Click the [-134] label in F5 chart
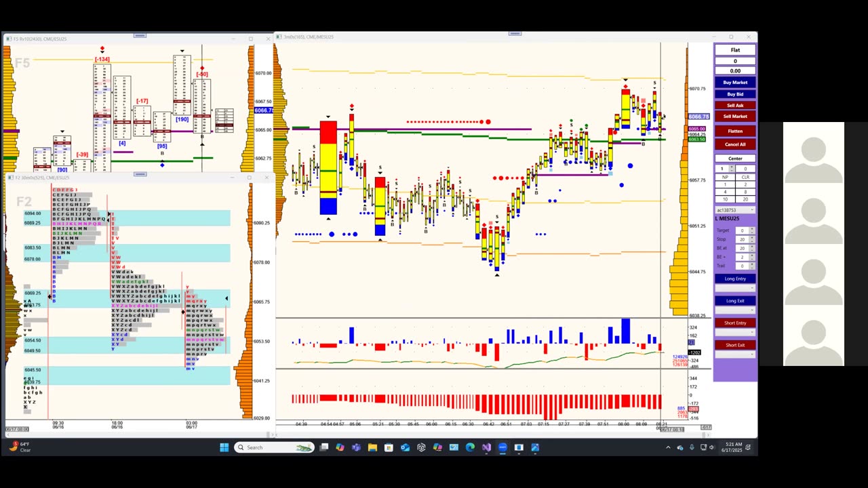 click(102, 60)
